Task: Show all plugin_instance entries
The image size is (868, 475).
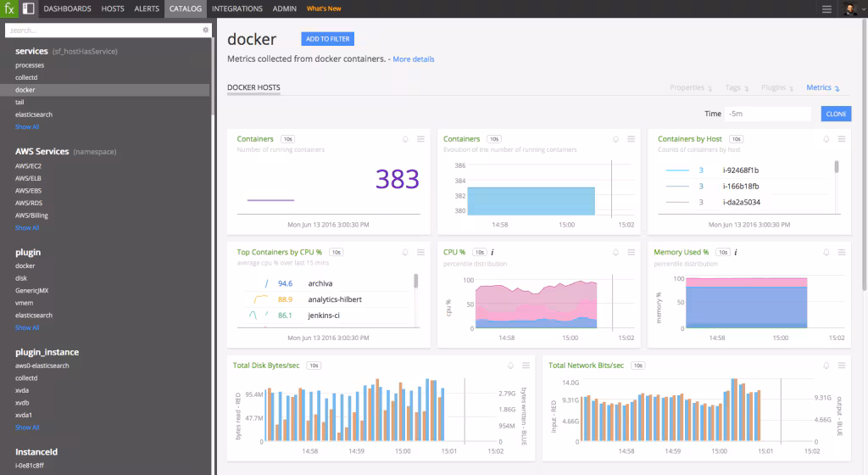Action: (27, 427)
